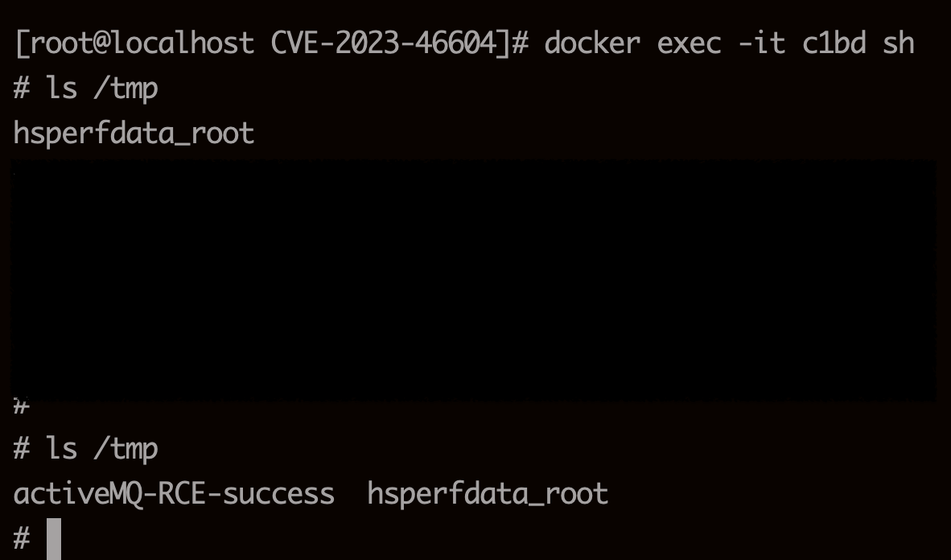The image size is (951, 560).
Task: Click the blinking terminal cursor block
Action: tap(54, 538)
